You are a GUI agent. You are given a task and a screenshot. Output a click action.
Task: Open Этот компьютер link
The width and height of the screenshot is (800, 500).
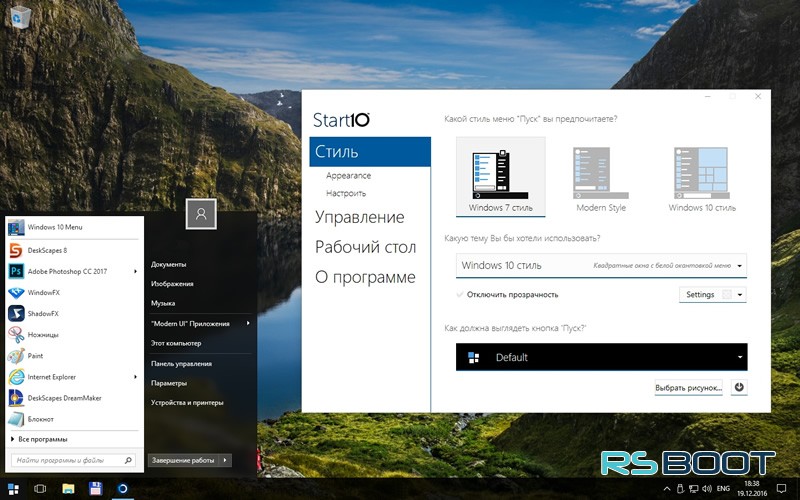pyautogui.click(x=176, y=343)
